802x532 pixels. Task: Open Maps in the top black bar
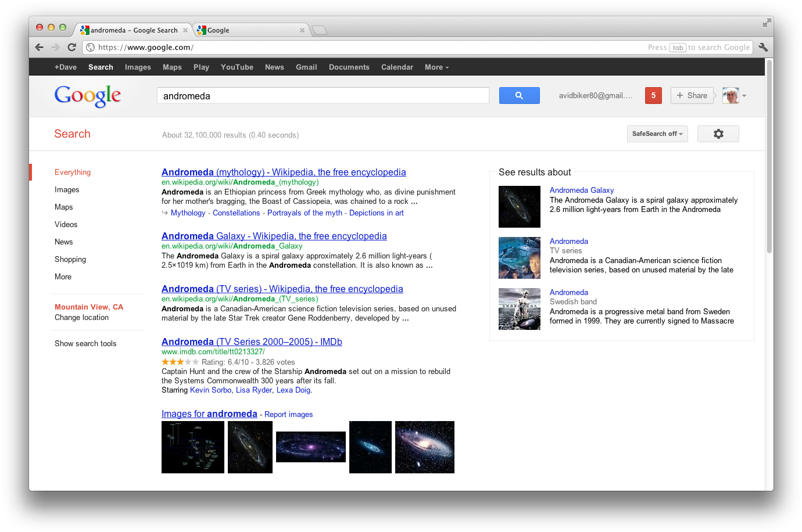[x=172, y=67]
